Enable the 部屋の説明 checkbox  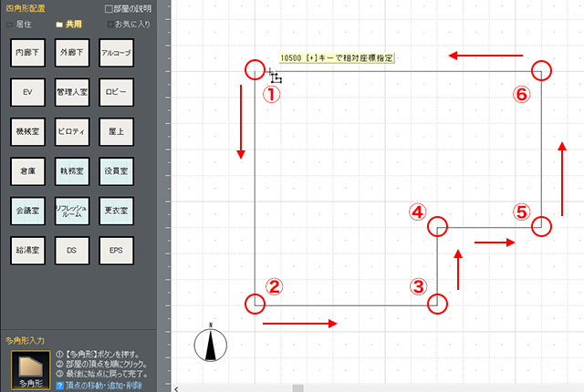[x=109, y=8]
